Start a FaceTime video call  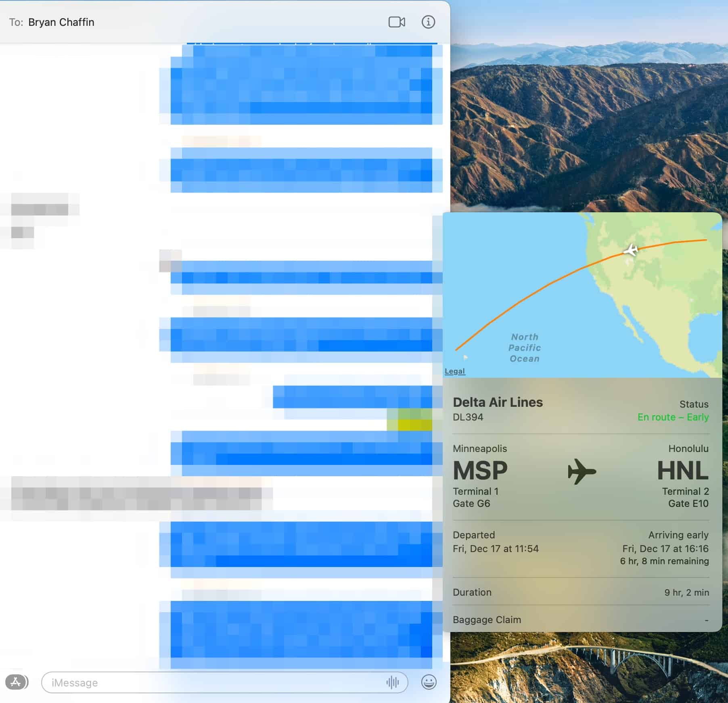(397, 22)
